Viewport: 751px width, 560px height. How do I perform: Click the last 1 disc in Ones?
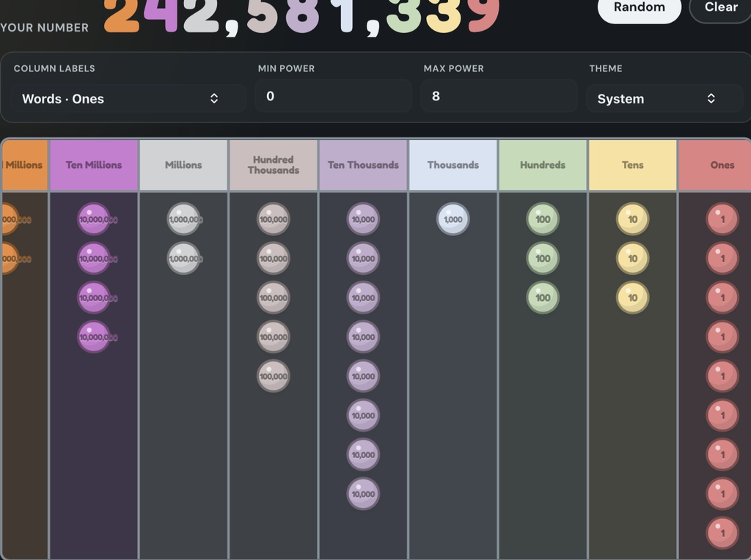(722, 533)
